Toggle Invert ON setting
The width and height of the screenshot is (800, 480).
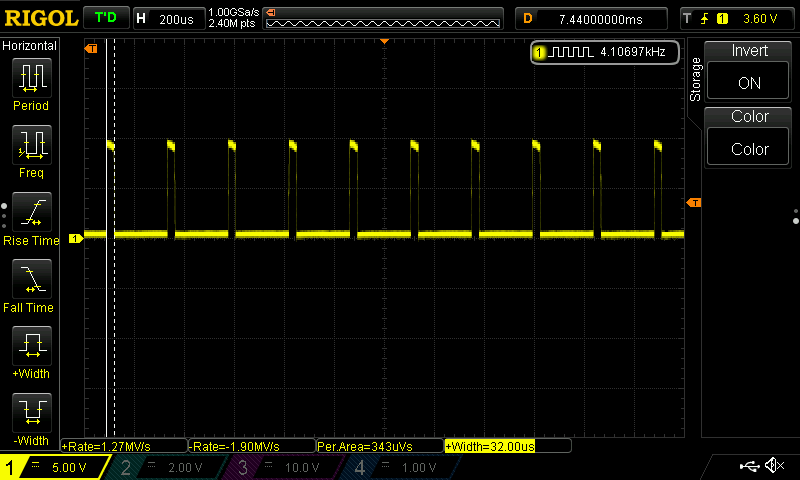(748, 83)
